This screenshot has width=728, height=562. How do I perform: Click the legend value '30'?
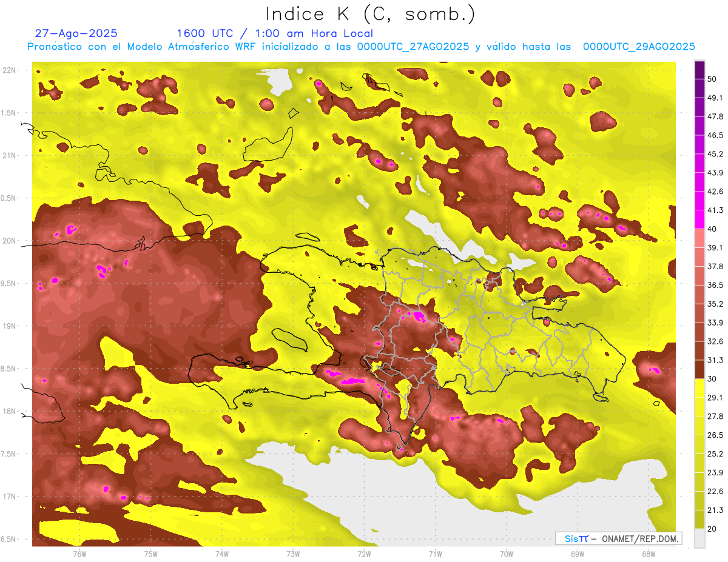click(713, 379)
